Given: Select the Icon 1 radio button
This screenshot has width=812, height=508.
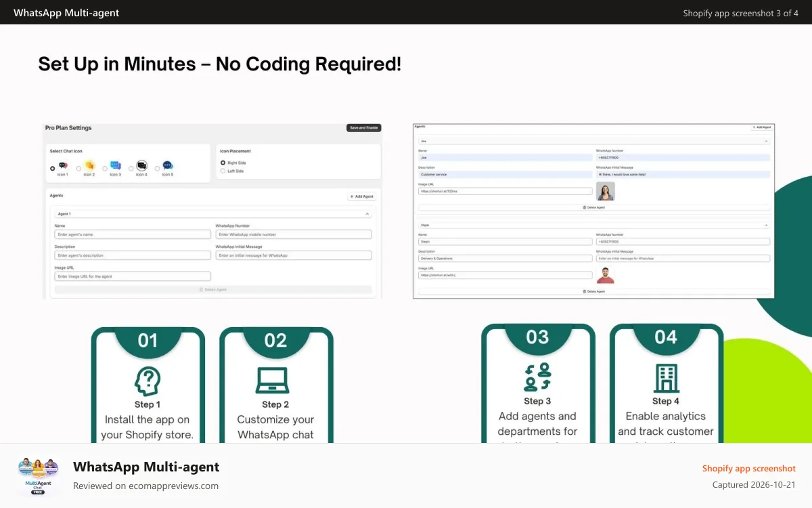Looking at the screenshot, I should [53, 168].
